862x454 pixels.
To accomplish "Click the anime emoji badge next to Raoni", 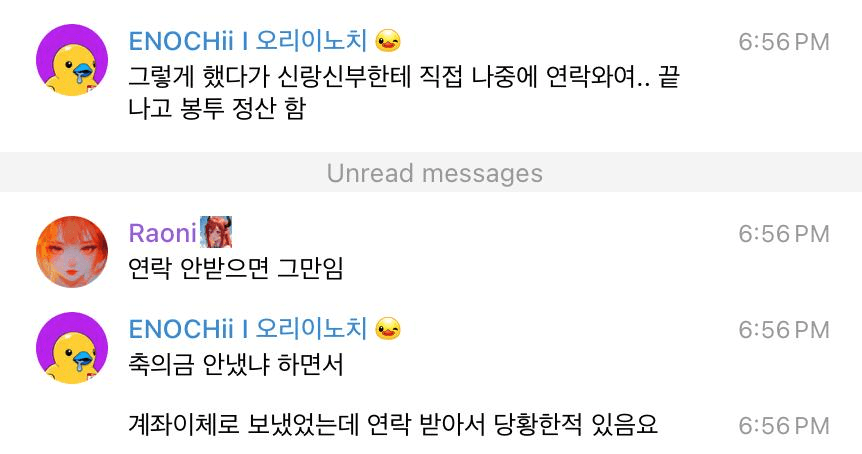I will 216,232.
